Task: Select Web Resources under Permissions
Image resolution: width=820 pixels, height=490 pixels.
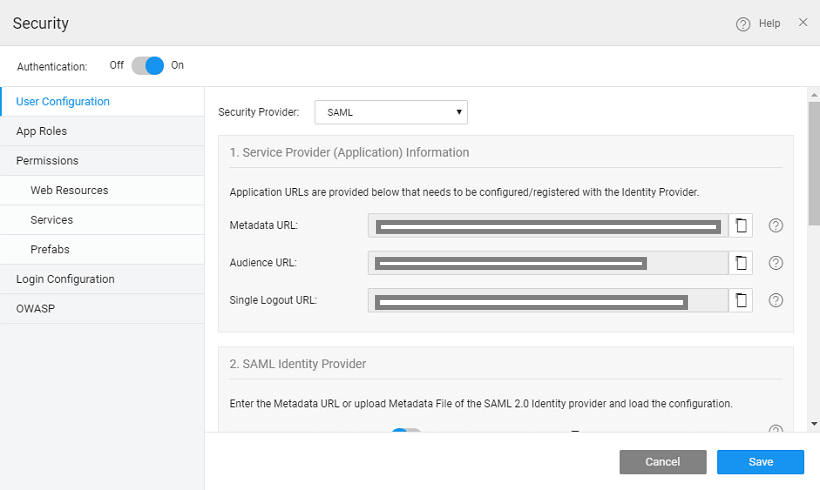Action: (69, 190)
